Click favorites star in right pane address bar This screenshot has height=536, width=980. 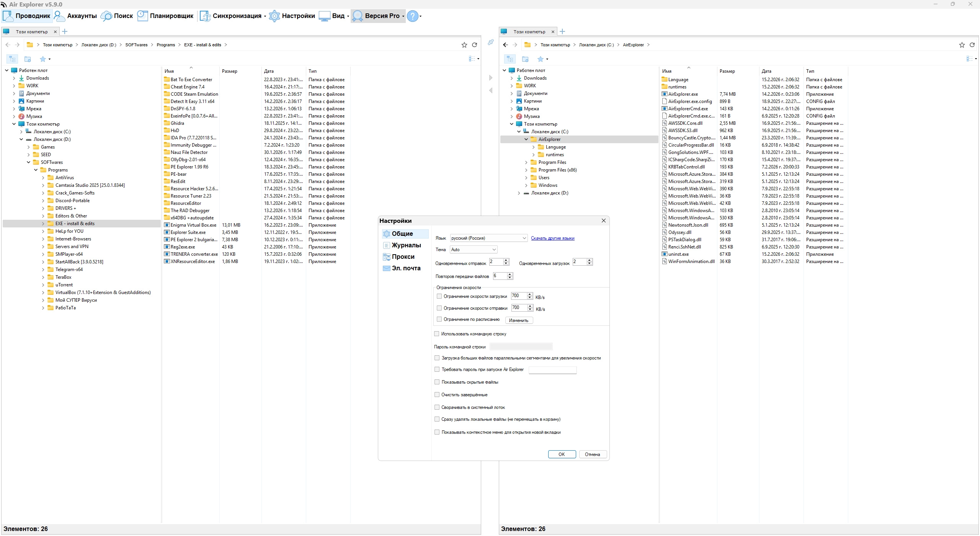pos(962,45)
